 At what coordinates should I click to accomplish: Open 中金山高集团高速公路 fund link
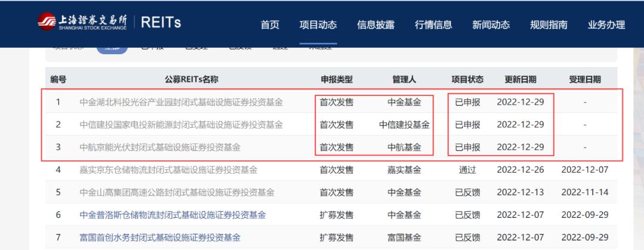[x=177, y=192]
